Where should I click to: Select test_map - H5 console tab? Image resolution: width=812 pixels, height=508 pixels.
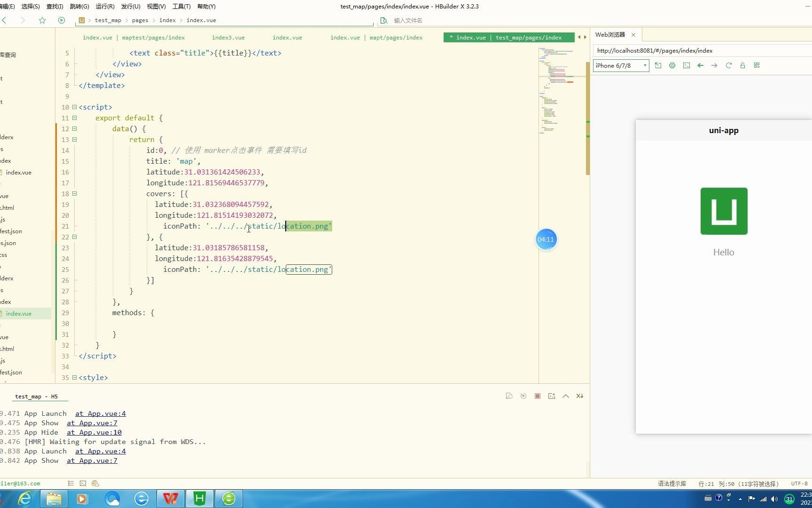coord(36,397)
